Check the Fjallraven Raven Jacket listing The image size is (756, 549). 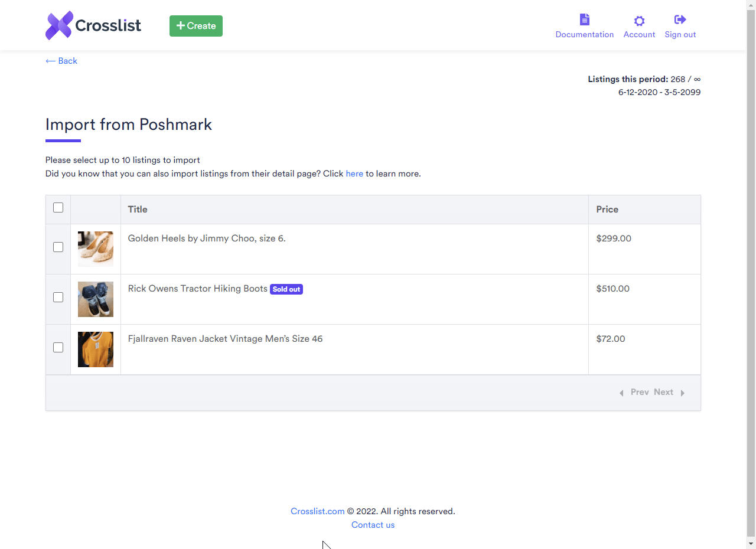click(x=58, y=348)
